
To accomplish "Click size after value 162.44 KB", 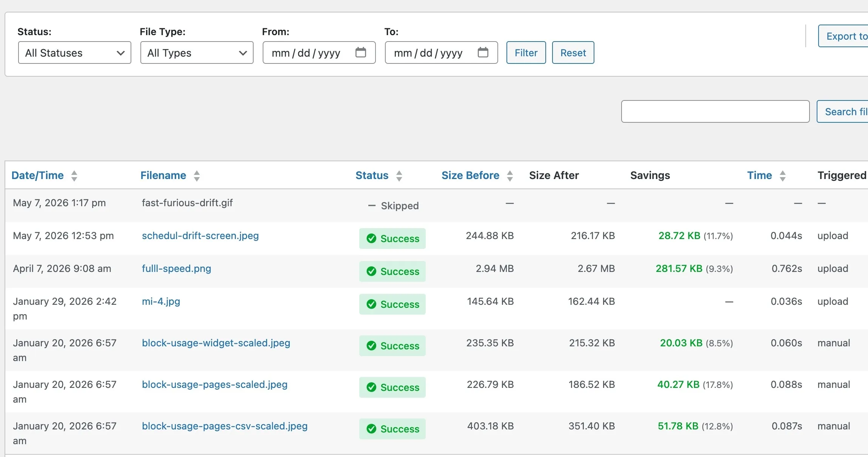I will click(x=591, y=301).
